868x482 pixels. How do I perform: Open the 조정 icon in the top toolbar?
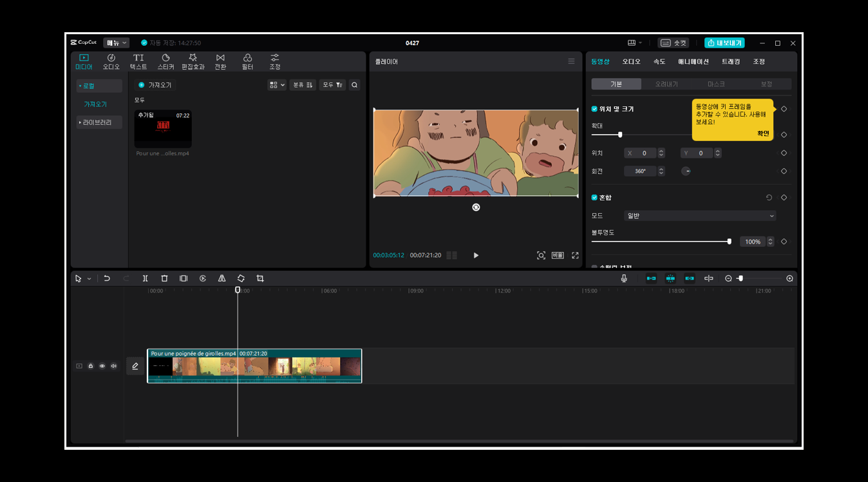275,62
